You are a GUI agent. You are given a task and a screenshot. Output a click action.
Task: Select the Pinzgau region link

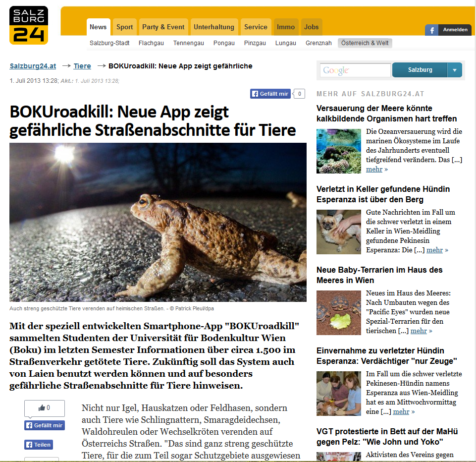(x=255, y=43)
